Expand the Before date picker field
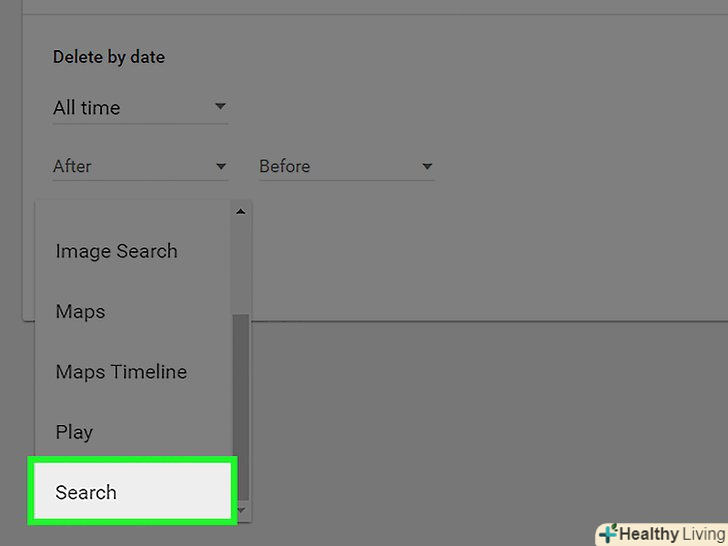Image resolution: width=728 pixels, height=546 pixels. [345, 166]
